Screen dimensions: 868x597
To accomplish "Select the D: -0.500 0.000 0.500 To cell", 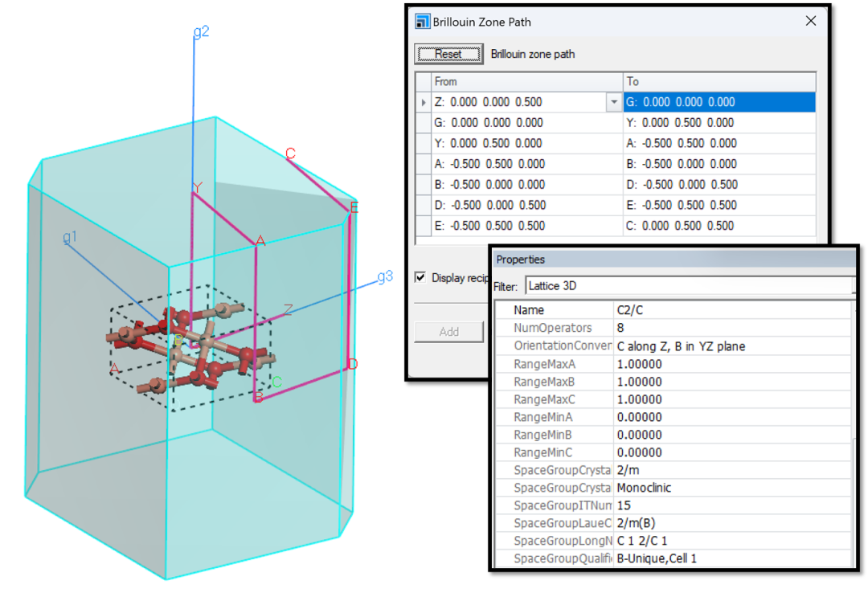I will point(719,184).
